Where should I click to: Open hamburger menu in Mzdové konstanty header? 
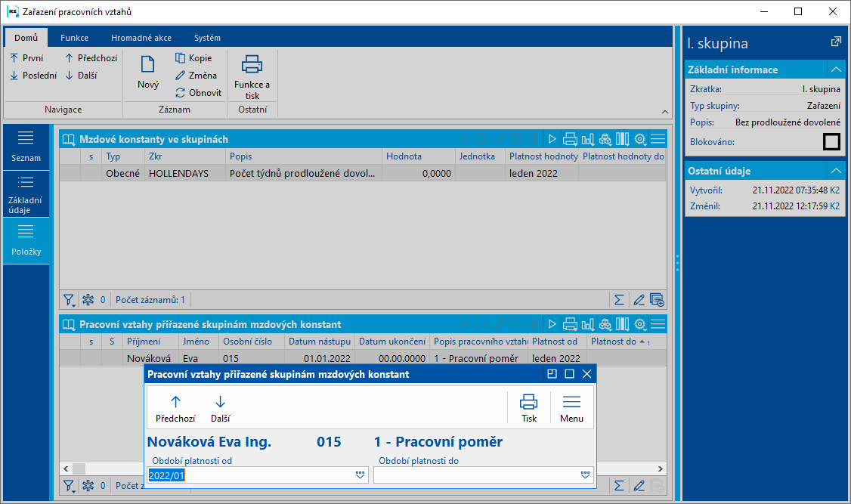coord(658,140)
